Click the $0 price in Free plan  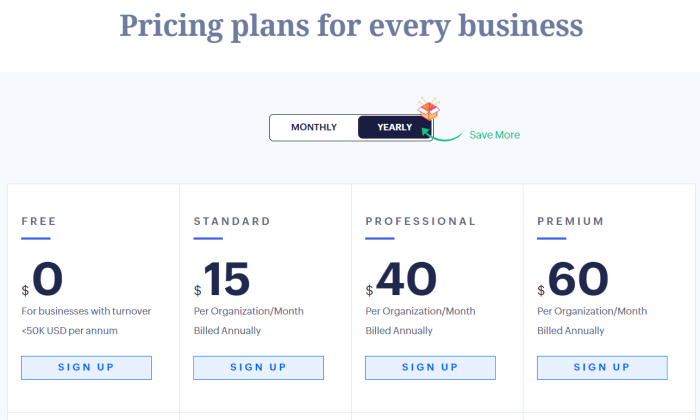pyautogui.click(x=42, y=279)
